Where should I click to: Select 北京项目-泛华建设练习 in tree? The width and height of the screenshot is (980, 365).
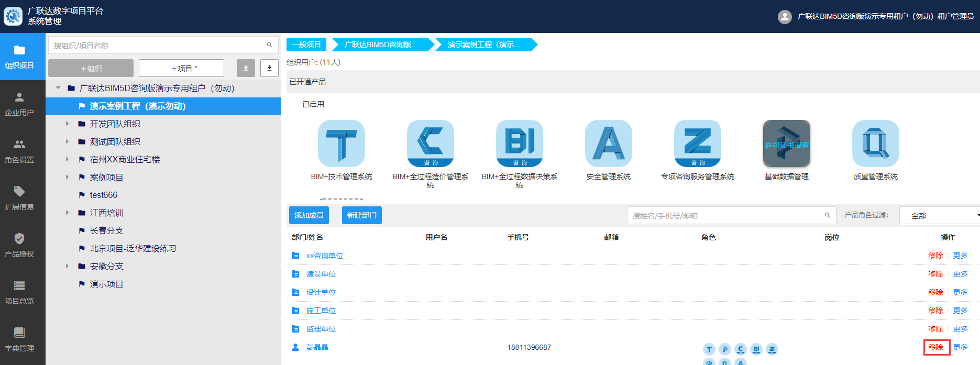point(133,248)
